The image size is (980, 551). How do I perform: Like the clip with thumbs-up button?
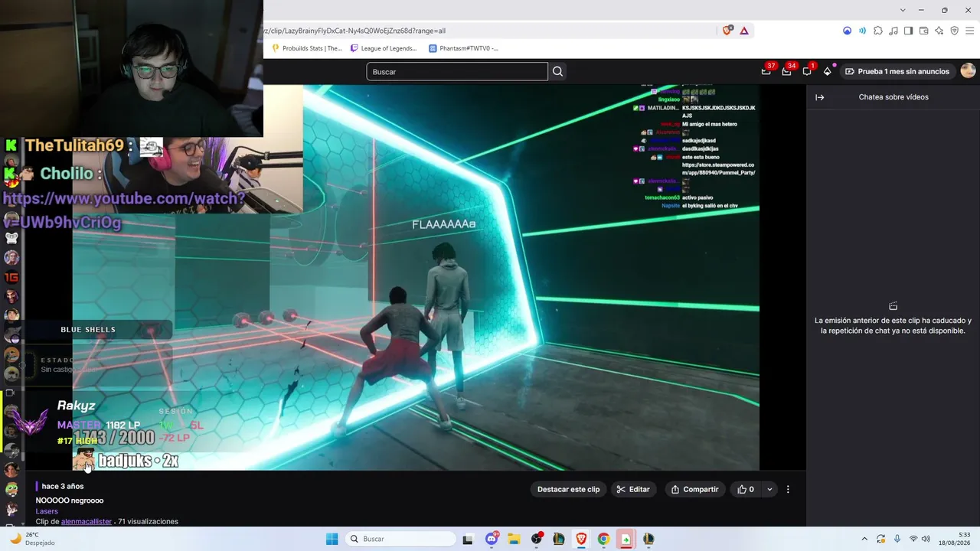coord(746,490)
